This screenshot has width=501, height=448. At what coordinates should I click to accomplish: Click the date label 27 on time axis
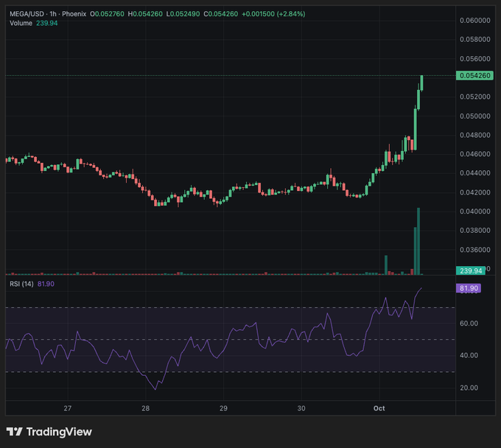68,408
